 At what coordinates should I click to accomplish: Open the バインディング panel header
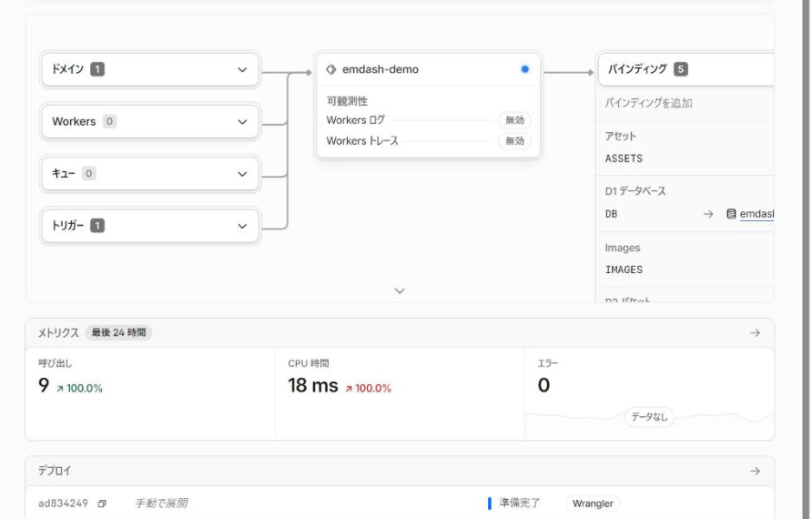pyautogui.click(x=685, y=69)
